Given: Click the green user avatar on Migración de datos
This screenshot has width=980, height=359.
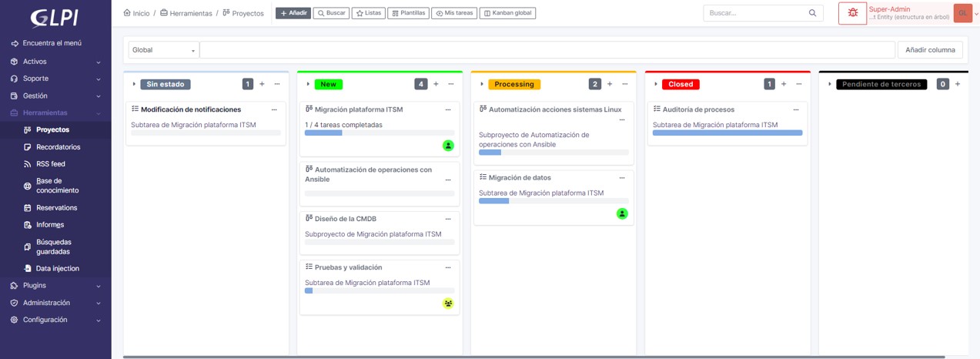Looking at the screenshot, I should (622, 213).
